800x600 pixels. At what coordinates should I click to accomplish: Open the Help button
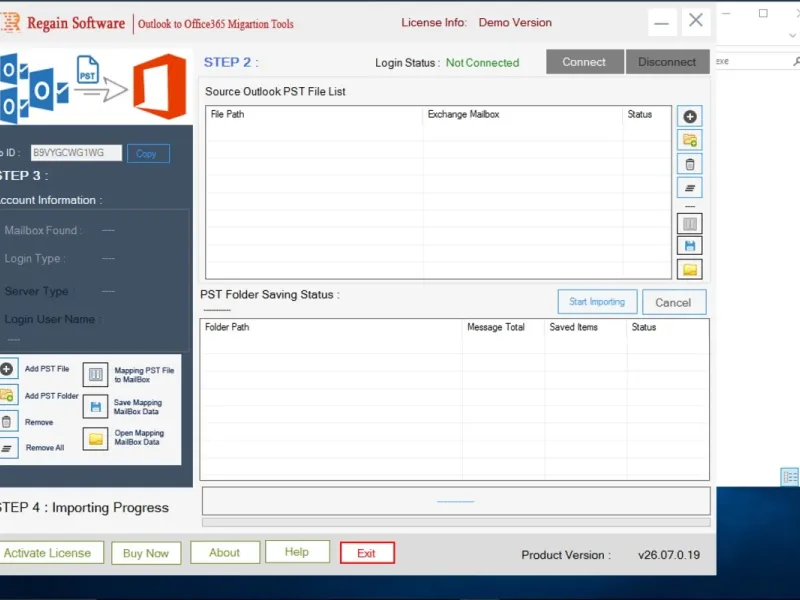tap(297, 552)
